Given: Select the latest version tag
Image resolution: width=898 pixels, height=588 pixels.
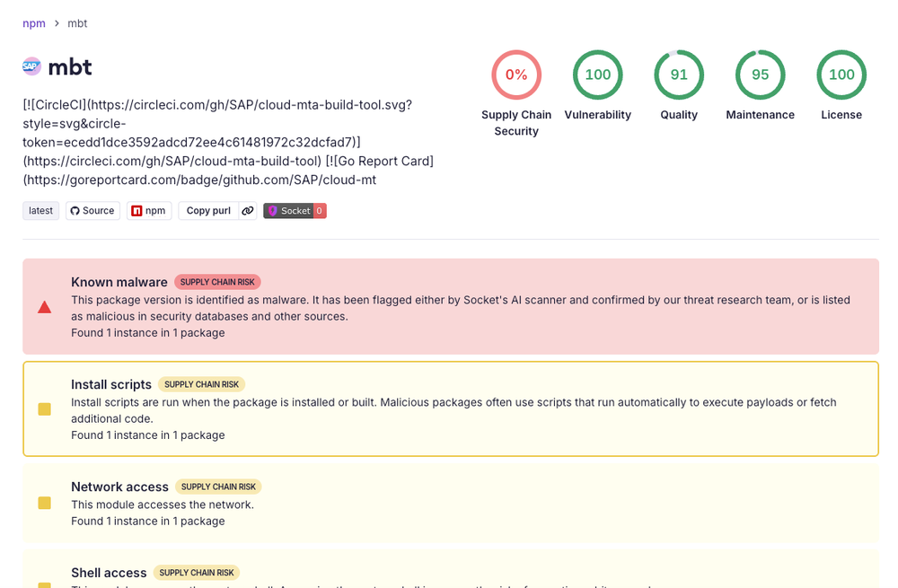Looking at the screenshot, I should tap(40, 210).
